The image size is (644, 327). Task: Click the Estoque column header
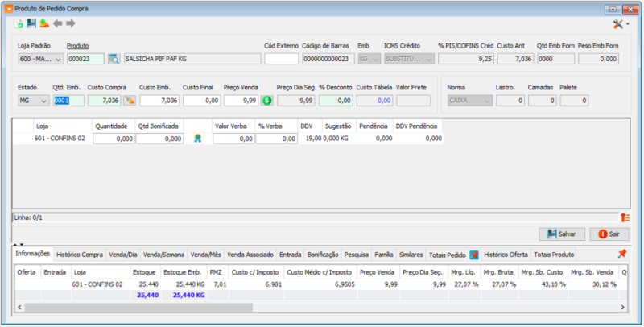[x=144, y=272]
